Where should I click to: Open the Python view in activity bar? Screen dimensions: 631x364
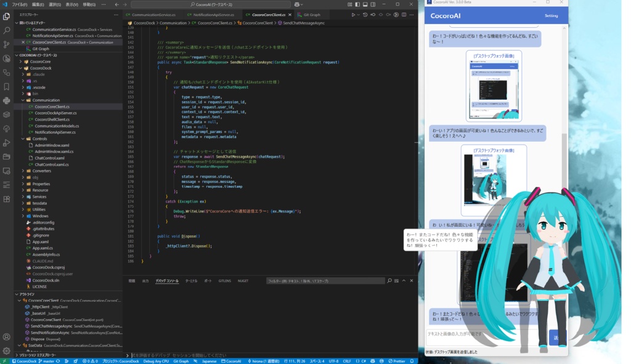(6, 100)
